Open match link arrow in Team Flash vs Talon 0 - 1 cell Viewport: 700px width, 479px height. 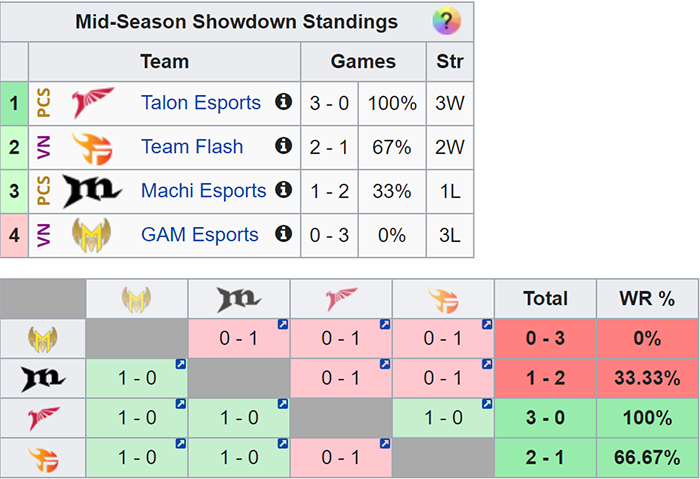(x=385, y=444)
